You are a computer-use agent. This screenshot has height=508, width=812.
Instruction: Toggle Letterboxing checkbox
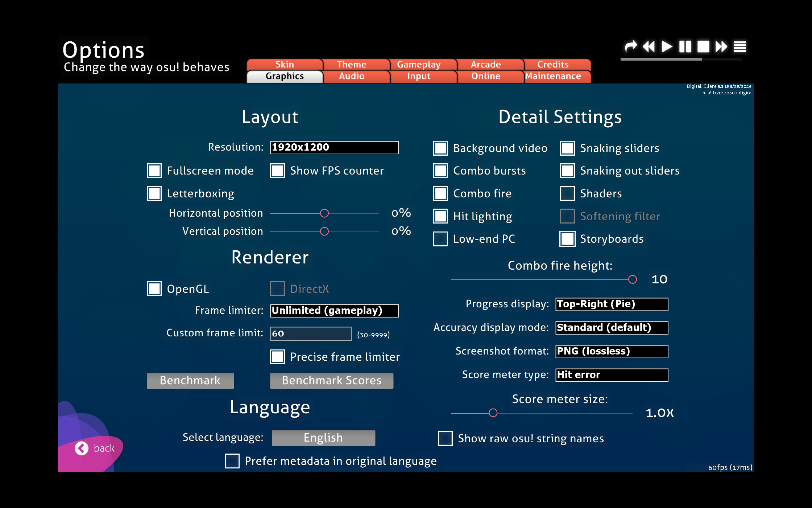point(154,193)
